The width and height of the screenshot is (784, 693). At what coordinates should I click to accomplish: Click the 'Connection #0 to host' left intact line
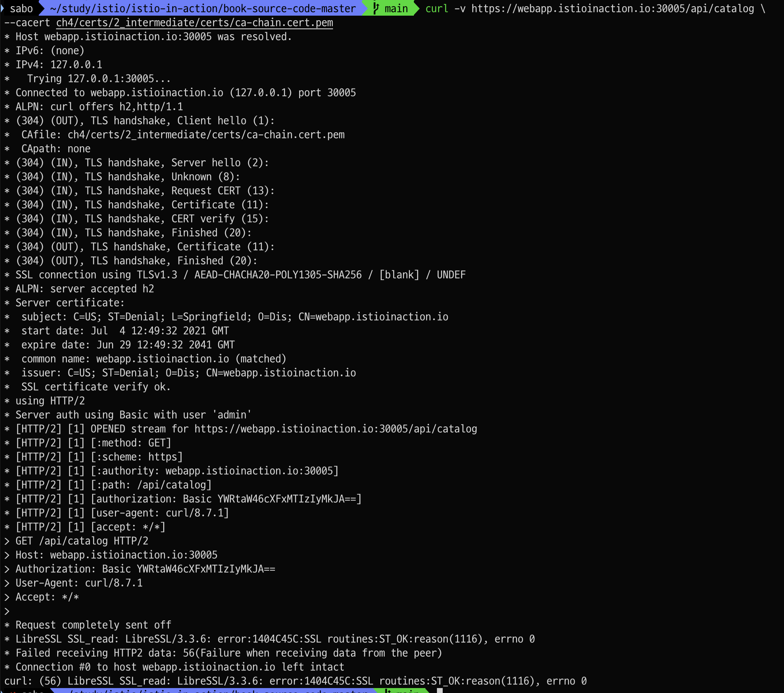pos(174,667)
